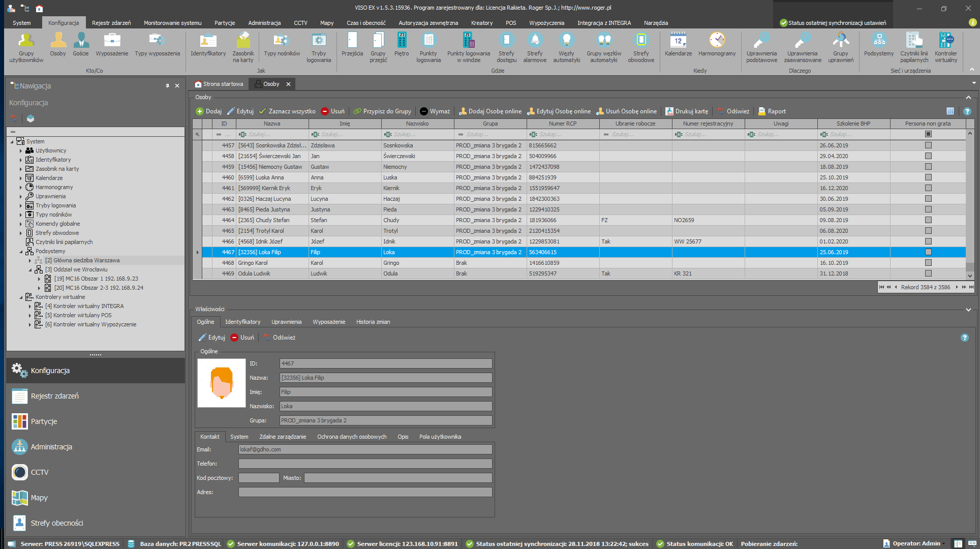This screenshot has height=549, width=980.
Task: Open the Rejestr zdarzeń ribbon tab
Action: click(111, 23)
